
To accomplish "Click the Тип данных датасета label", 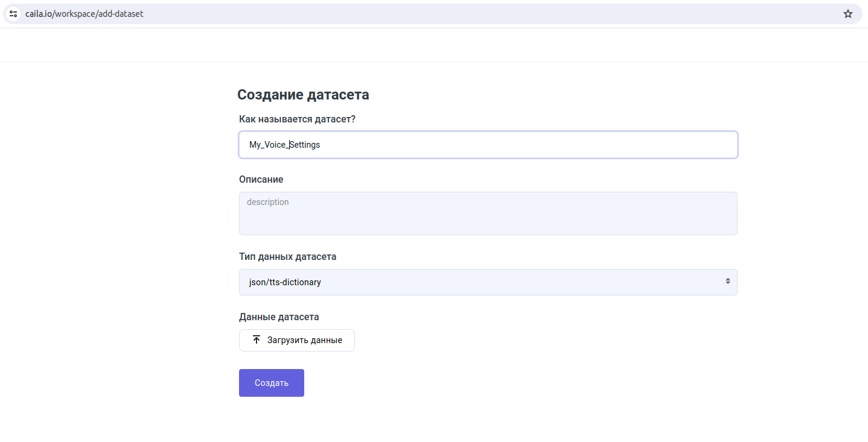I will [x=287, y=257].
